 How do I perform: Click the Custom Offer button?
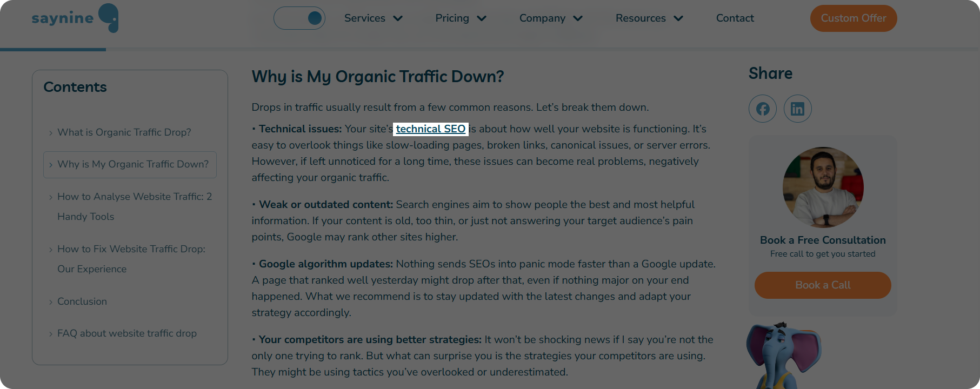point(854,18)
